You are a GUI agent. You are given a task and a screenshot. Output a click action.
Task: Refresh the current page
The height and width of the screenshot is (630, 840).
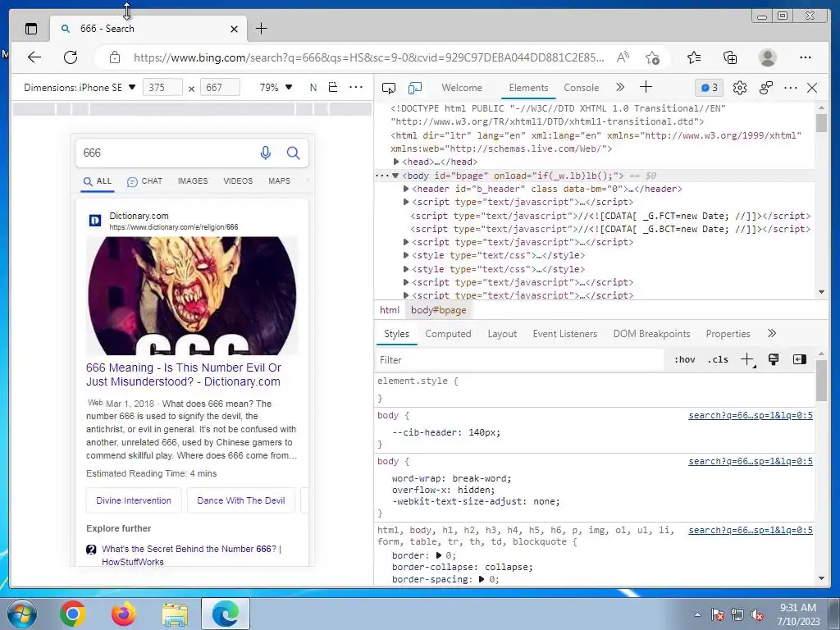pyautogui.click(x=71, y=57)
